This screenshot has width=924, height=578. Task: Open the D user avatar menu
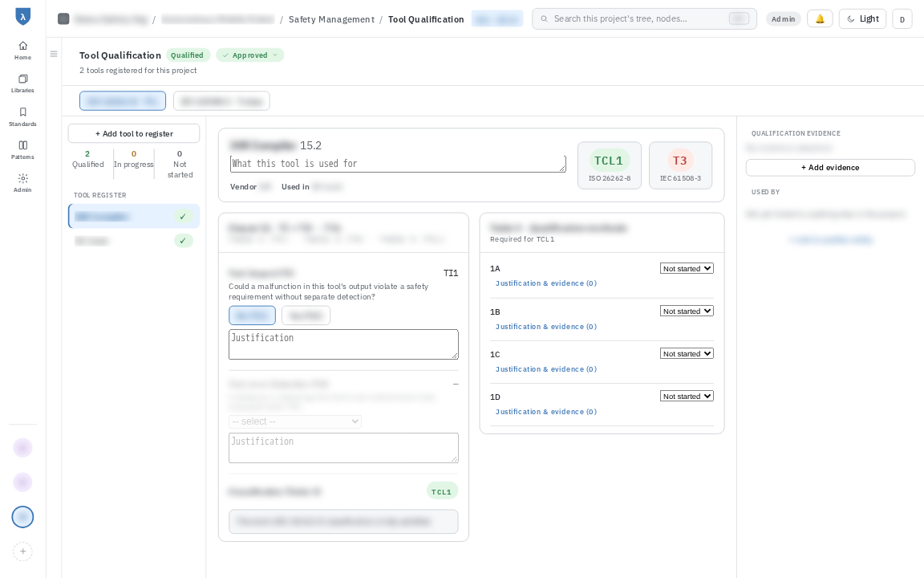click(902, 19)
